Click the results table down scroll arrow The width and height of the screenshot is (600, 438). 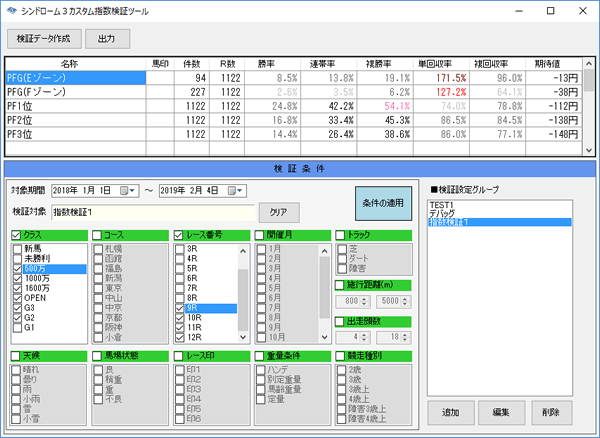click(x=589, y=151)
